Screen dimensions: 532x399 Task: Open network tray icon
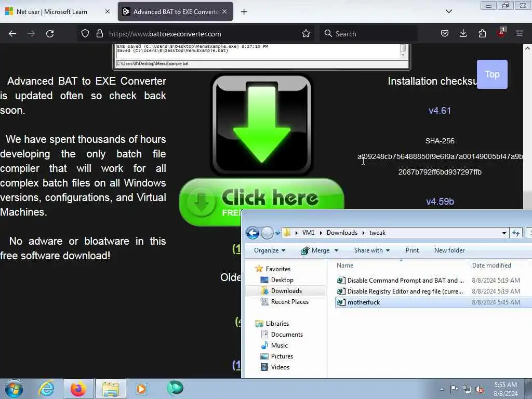point(467,390)
